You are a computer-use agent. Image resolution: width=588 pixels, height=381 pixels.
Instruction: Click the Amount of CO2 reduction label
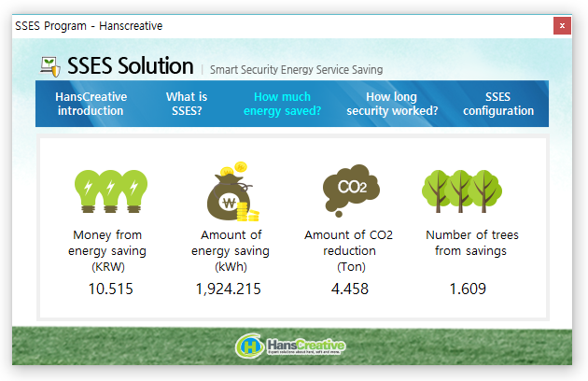pos(349,250)
